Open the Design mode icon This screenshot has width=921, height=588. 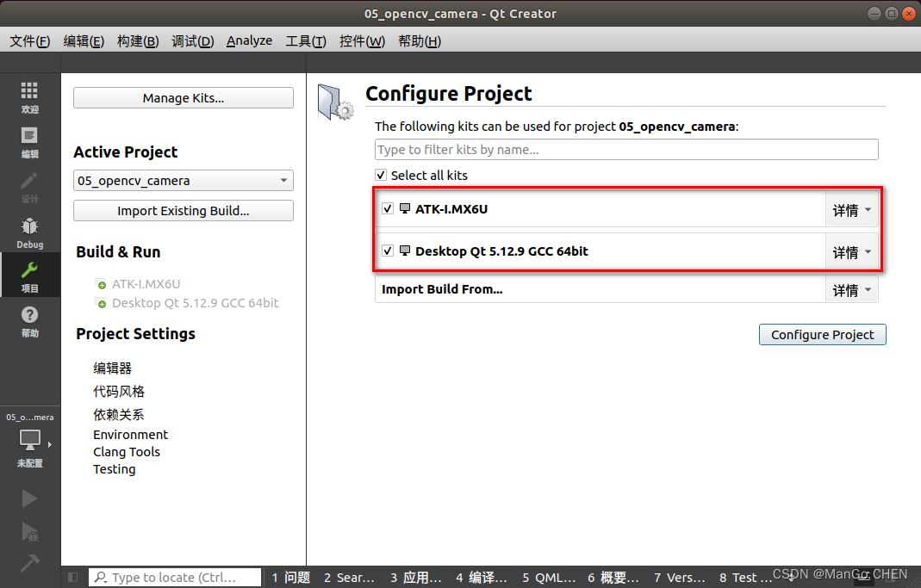click(x=29, y=181)
